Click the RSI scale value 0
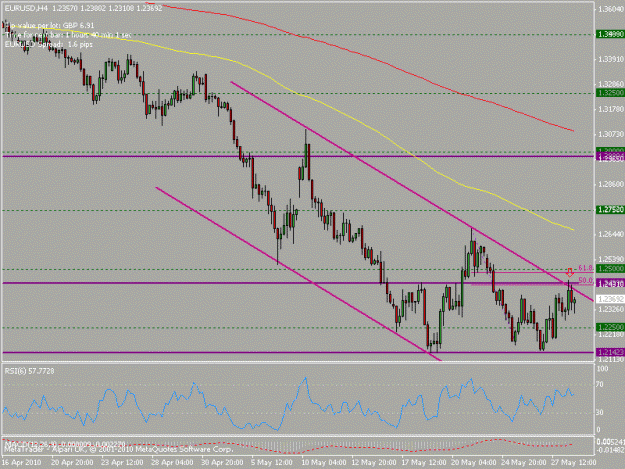Viewport: 625px width, 469px height. pos(598,430)
